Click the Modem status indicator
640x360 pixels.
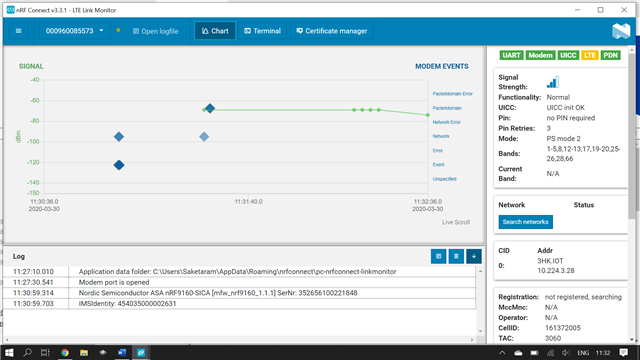[540, 56]
